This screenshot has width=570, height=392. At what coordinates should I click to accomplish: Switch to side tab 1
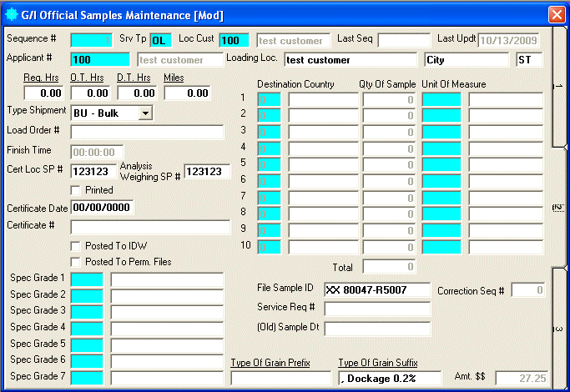[x=559, y=86]
